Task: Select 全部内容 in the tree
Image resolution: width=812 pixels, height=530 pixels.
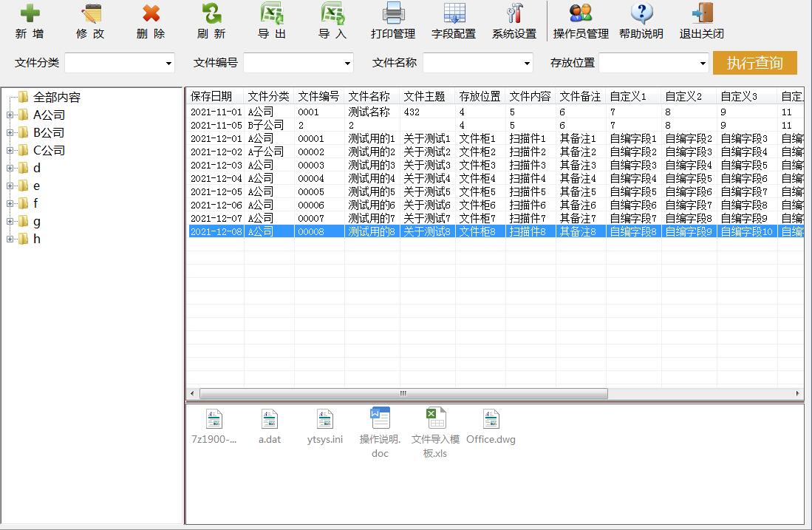Action: (56, 97)
